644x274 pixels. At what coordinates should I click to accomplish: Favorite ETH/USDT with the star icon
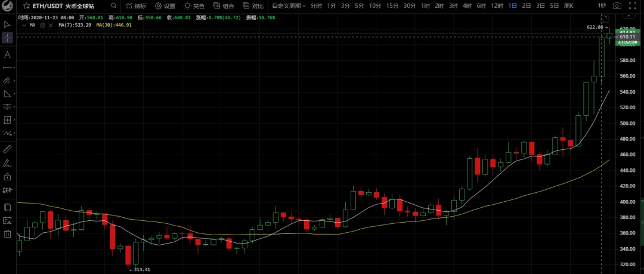26,6
